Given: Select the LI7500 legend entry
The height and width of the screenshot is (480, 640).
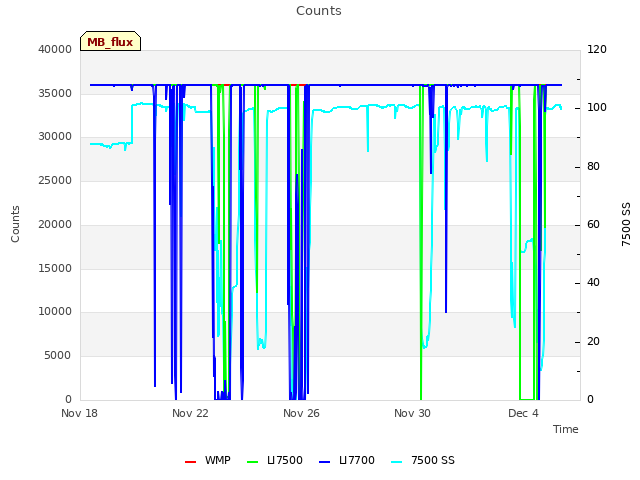Looking at the screenshot, I should tap(275, 460).
